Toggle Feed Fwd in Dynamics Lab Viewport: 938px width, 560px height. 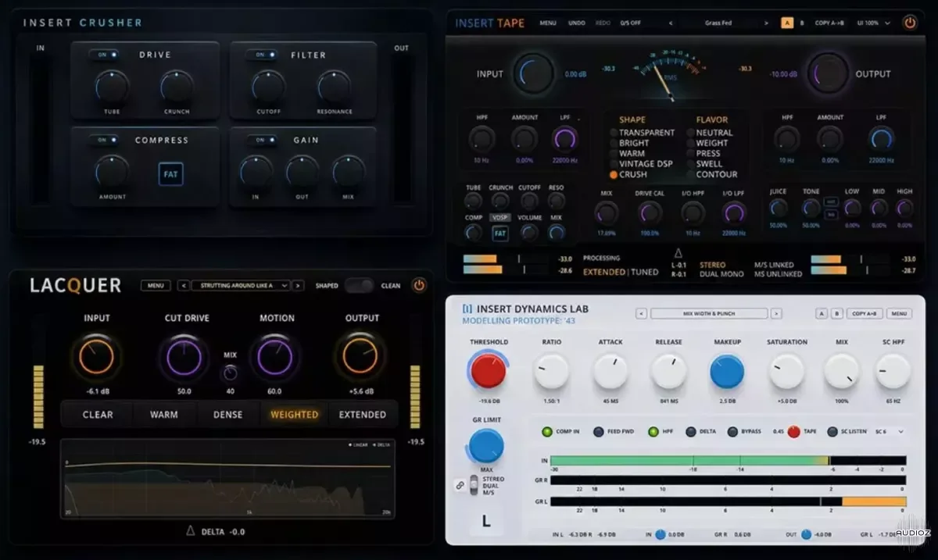[598, 431]
